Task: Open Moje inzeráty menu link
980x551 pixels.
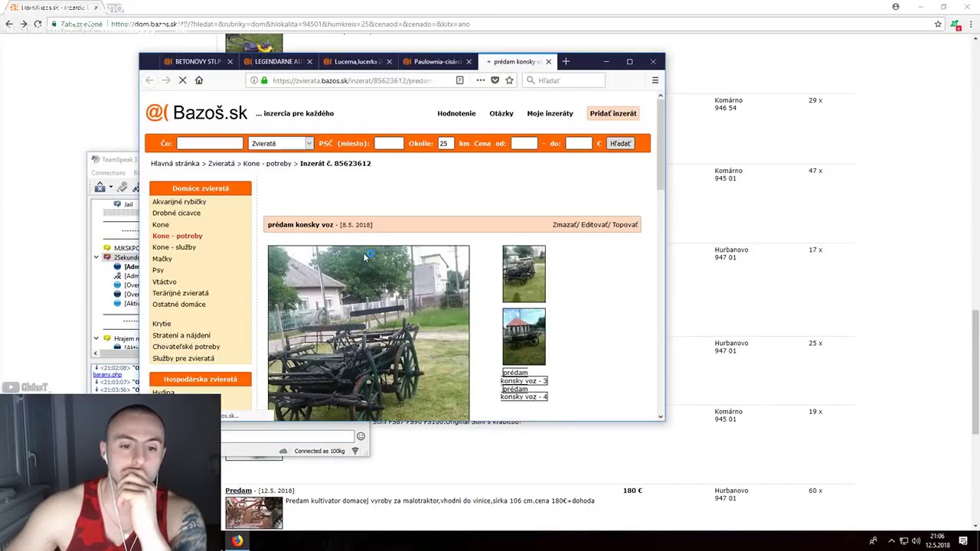Action: (550, 113)
